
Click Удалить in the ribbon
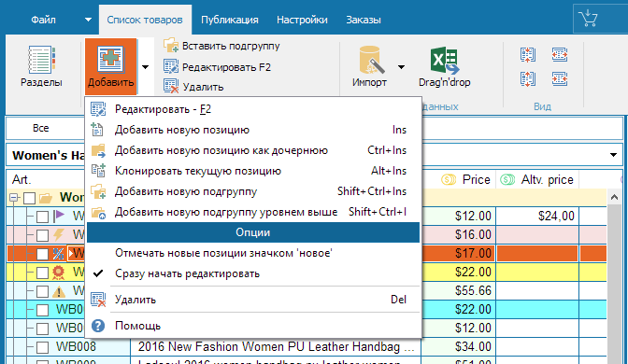(x=193, y=87)
